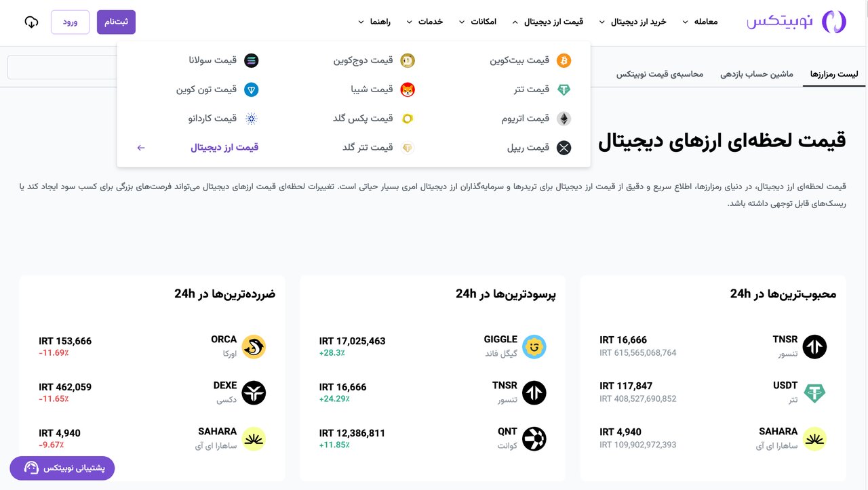This screenshot has height=490, width=868.
Task: Click the Toncoin icon in the dropdown
Action: [x=252, y=89]
